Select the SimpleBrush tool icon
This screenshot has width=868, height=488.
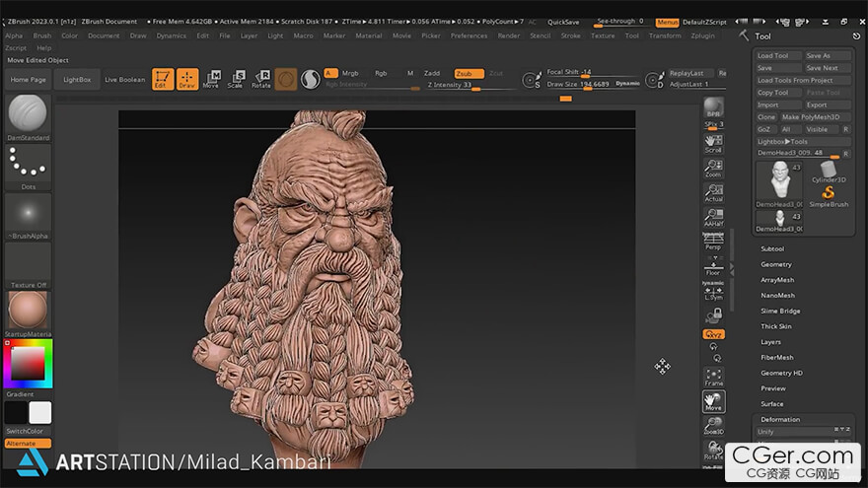pyautogui.click(x=829, y=197)
